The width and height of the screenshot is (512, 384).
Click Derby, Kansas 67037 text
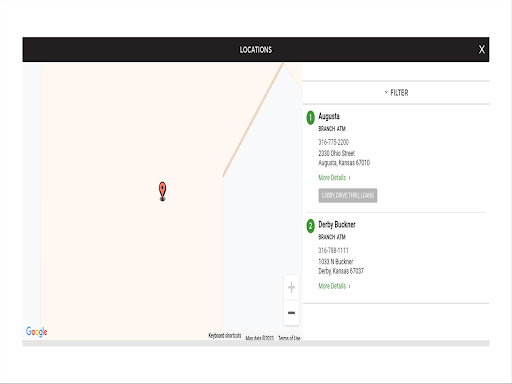(341, 271)
